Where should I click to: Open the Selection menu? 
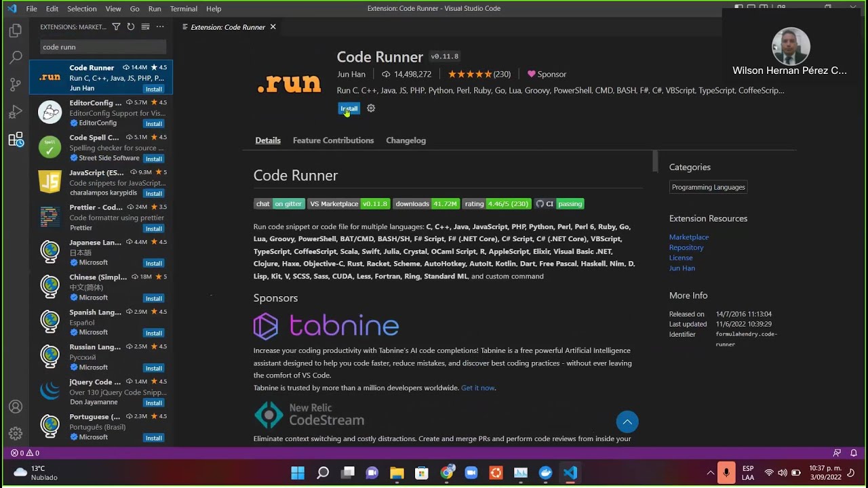point(82,9)
